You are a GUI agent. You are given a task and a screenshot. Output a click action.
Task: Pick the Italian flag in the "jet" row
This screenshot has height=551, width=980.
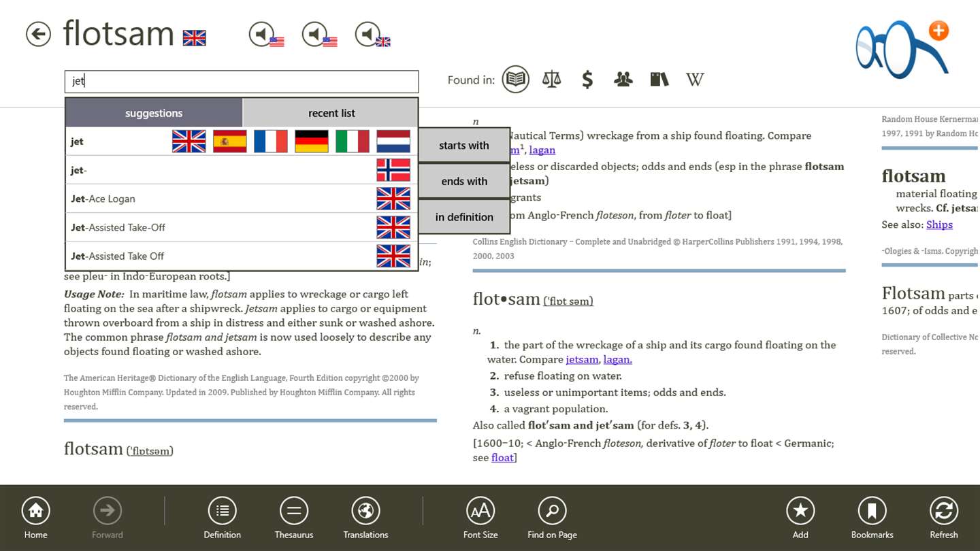pos(353,141)
